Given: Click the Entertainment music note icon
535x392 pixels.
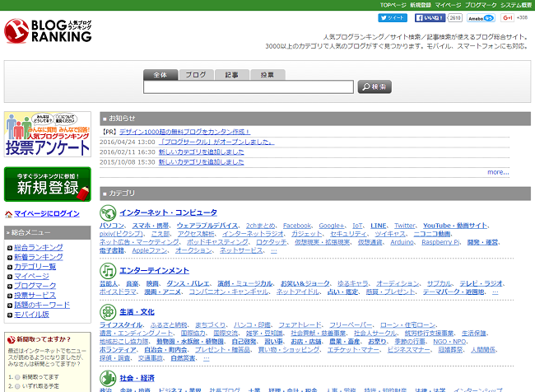Looking at the screenshot, I should click(x=108, y=271).
